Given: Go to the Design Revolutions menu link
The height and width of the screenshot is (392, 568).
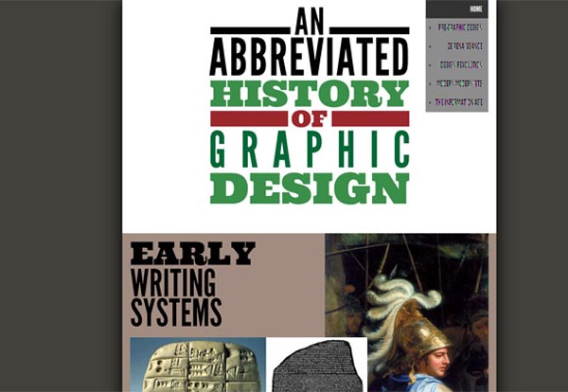Looking at the screenshot, I should (x=461, y=64).
